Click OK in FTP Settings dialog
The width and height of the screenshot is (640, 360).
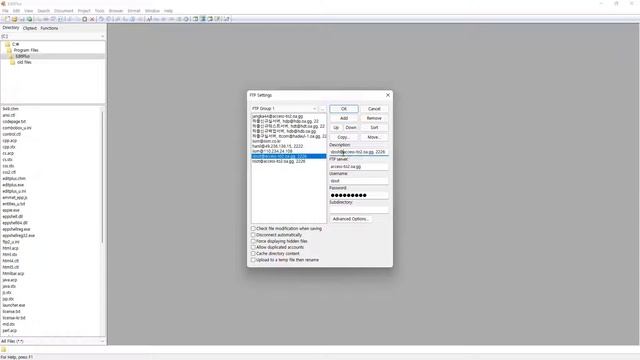(x=344, y=109)
